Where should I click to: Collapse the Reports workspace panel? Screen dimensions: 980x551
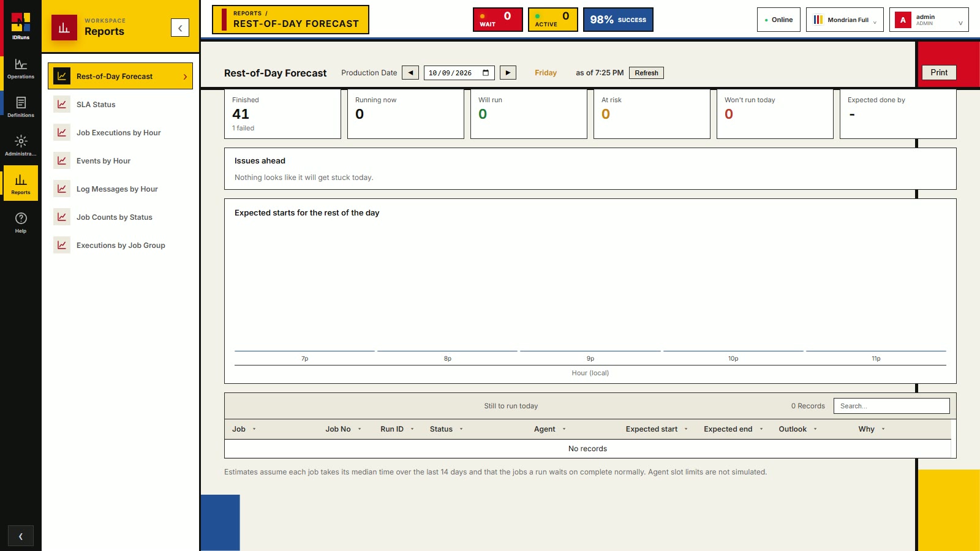(x=180, y=28)
